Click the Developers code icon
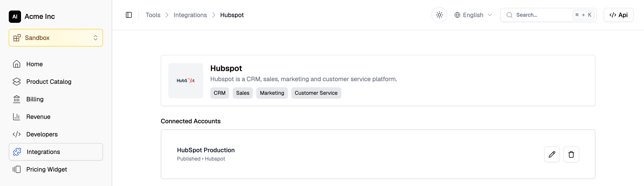The height and width of the screenshot is (186, 644). point(16,134)
